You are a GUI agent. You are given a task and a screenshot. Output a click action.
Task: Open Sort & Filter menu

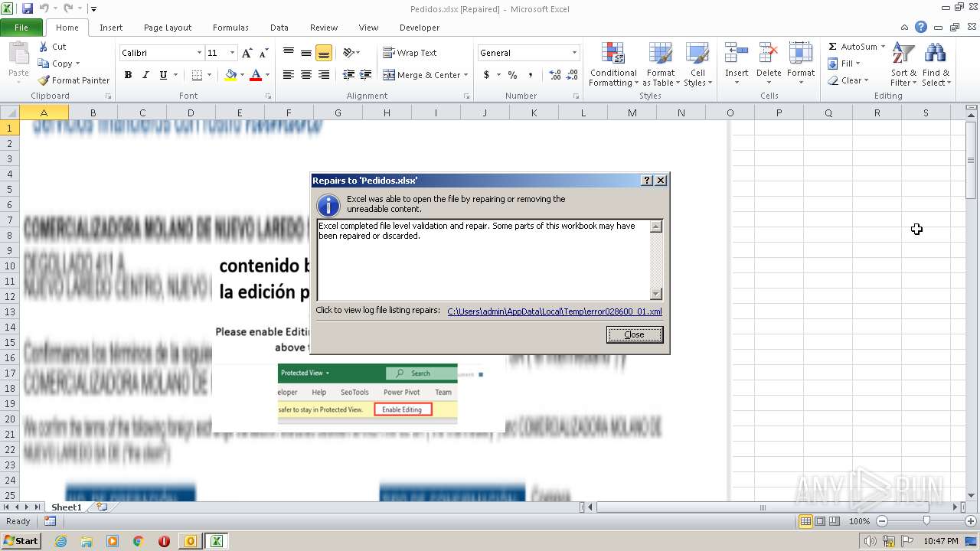click(x=903, y=65)
